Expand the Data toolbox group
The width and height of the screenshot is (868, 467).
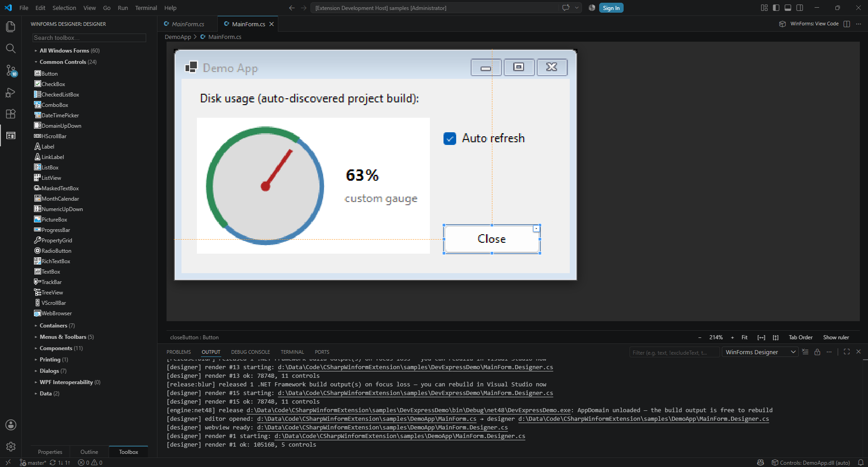tap(49, 394)
